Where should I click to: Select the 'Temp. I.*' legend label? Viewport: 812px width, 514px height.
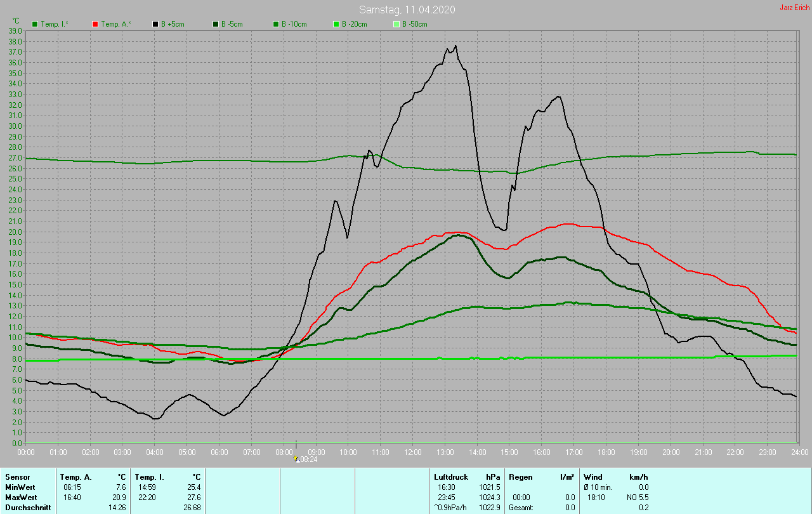(x=55, y=24)
